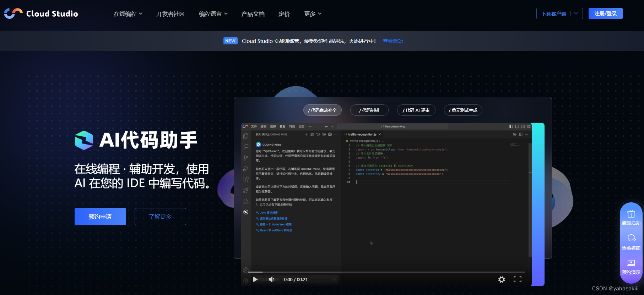Click the 运行 menu in the IDE
The image size is (644, 295).
302,126
